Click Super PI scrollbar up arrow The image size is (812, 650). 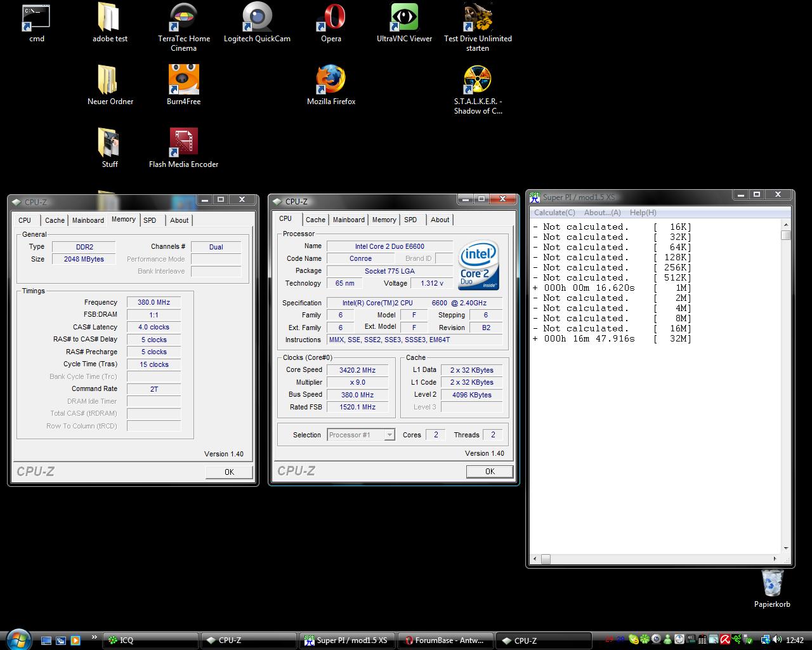(x=786, y=225)
